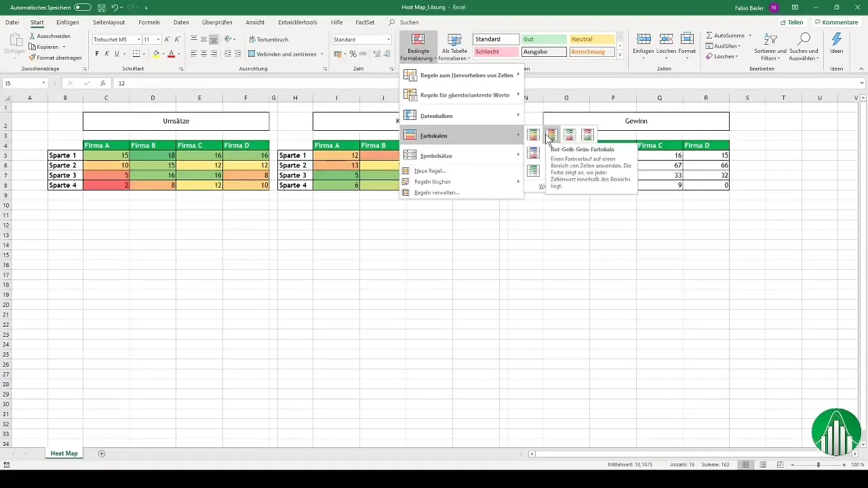Click the insert function fx icon

click(x=103, y=83)
